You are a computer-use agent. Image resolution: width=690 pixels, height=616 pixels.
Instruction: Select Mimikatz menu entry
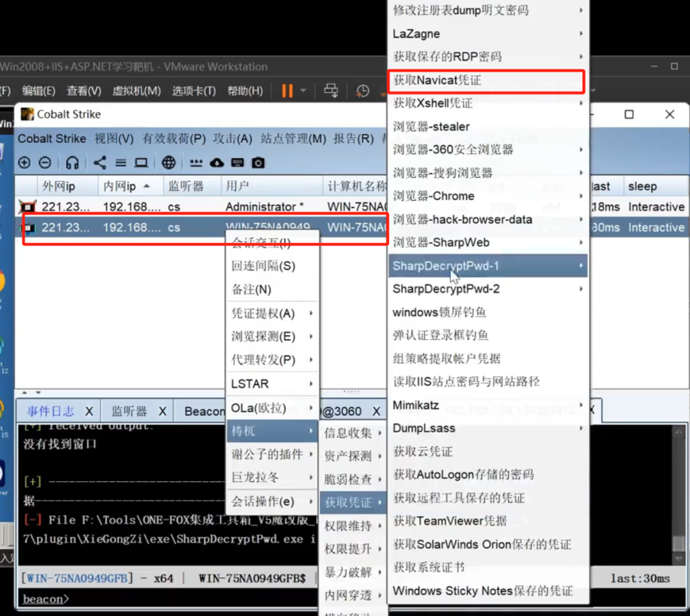tap(488, 405)
